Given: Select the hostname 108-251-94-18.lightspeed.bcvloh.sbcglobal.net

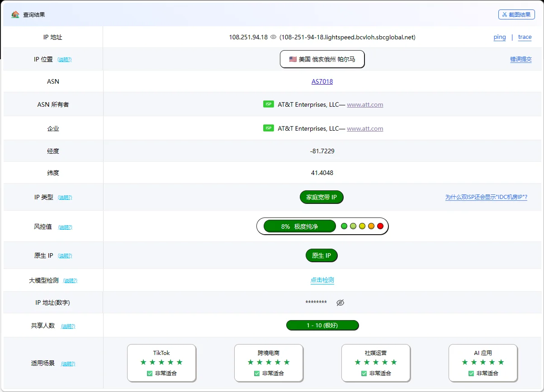Looking at the screenshot, I should click(x=347, y=37).
